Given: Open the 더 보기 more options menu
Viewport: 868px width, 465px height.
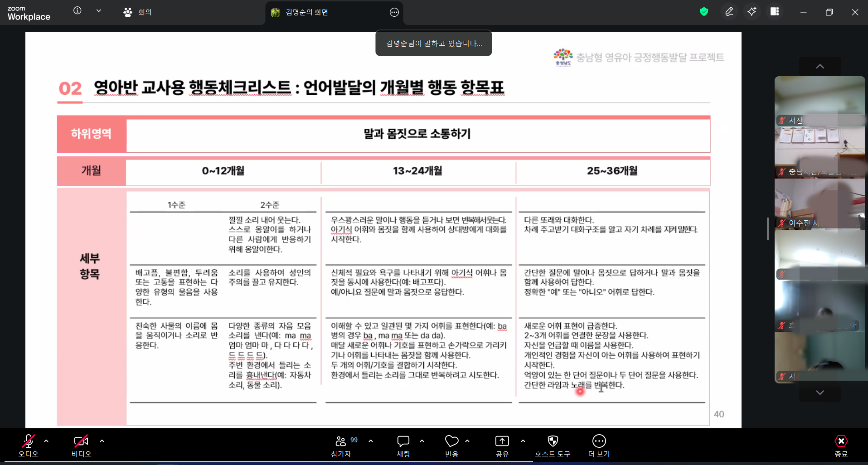Looking at the screenshot, I should pyautogui.click(x=599, y=446).
